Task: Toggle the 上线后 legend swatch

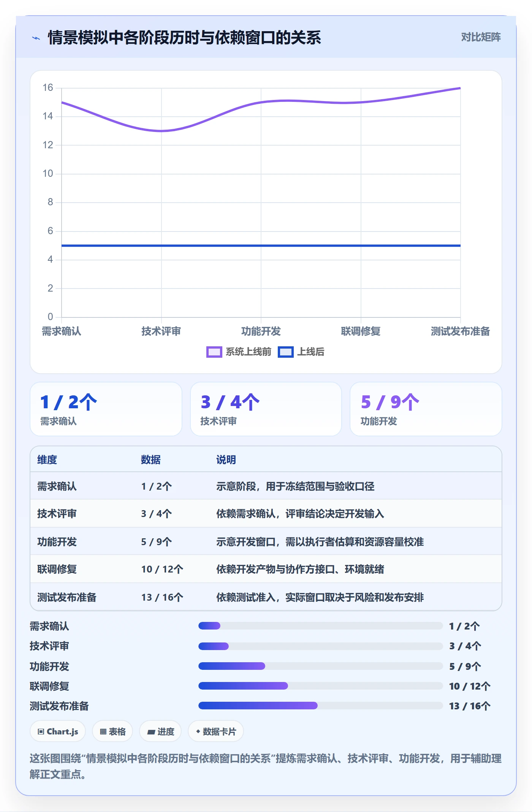Action: point(285,352)
